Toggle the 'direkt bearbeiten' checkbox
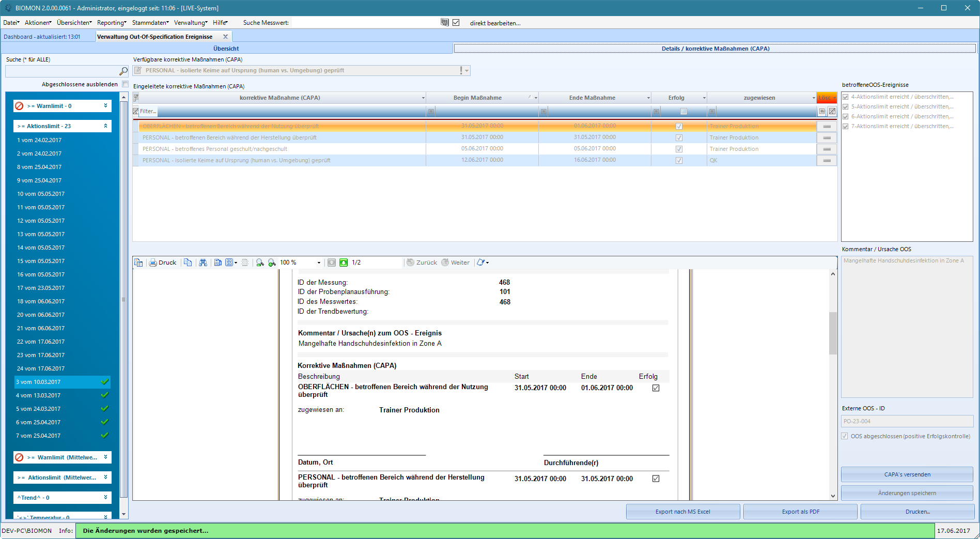The height and width of the screenshot is (539, 980). coord(456,22)
